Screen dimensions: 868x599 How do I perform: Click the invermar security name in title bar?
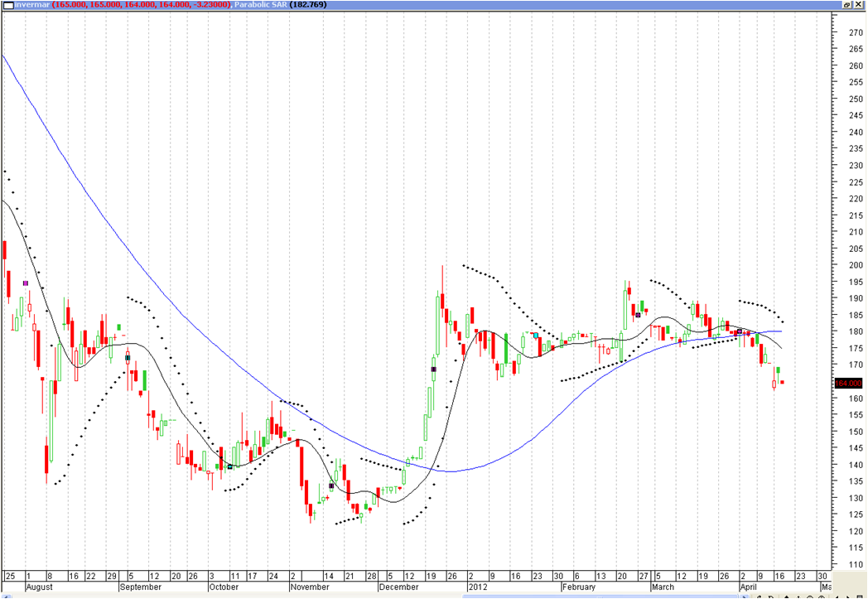tap(32, 4)
